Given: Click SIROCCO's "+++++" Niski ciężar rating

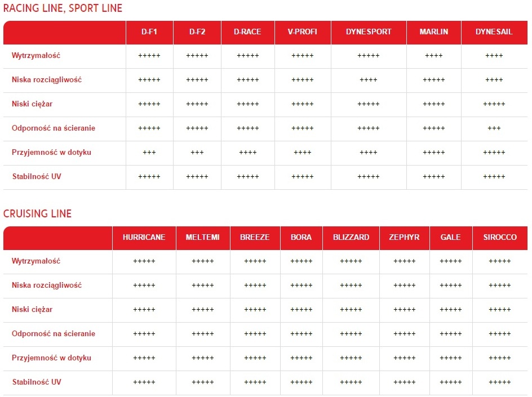Looking at the screenshot, I should [500, 310].
